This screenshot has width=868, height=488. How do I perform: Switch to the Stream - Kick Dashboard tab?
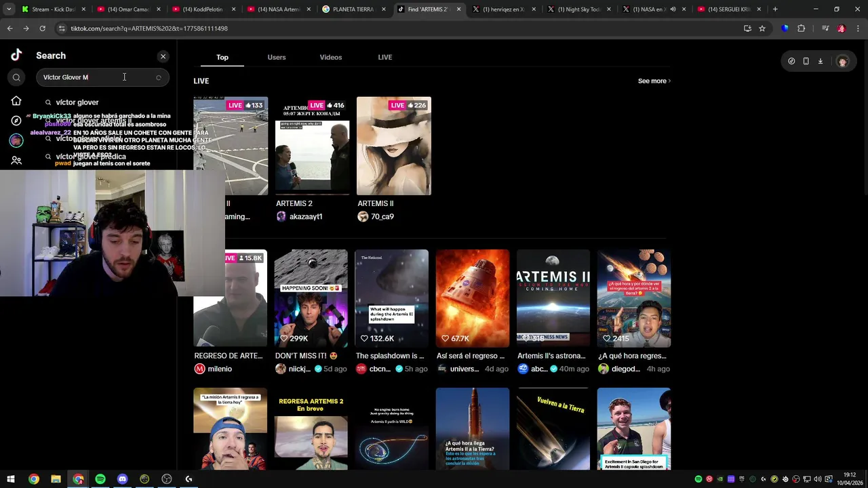pyautogui.click(x=54, y=9)
